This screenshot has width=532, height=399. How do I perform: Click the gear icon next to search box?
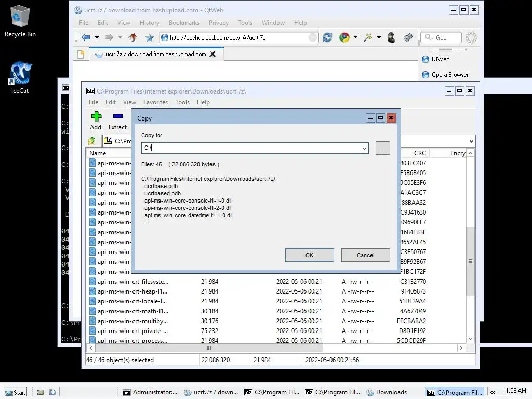coord(471,37)
